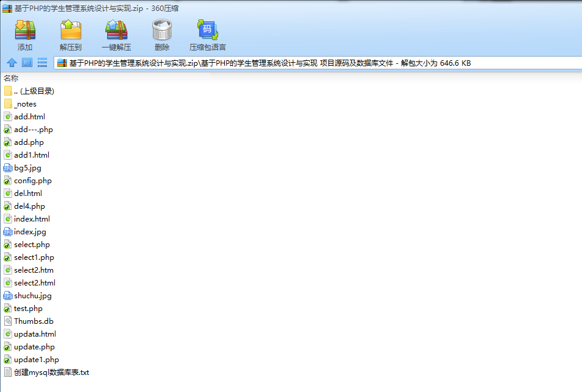
Task: Select the add.php file icon
Action: click(8, 142)
